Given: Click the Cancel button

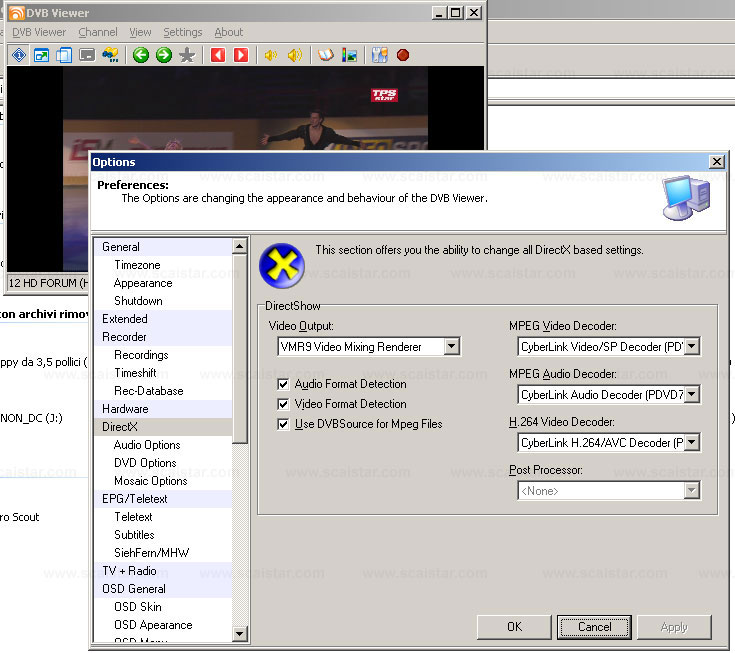Looking at the screenshot, I should click(594, 627).
